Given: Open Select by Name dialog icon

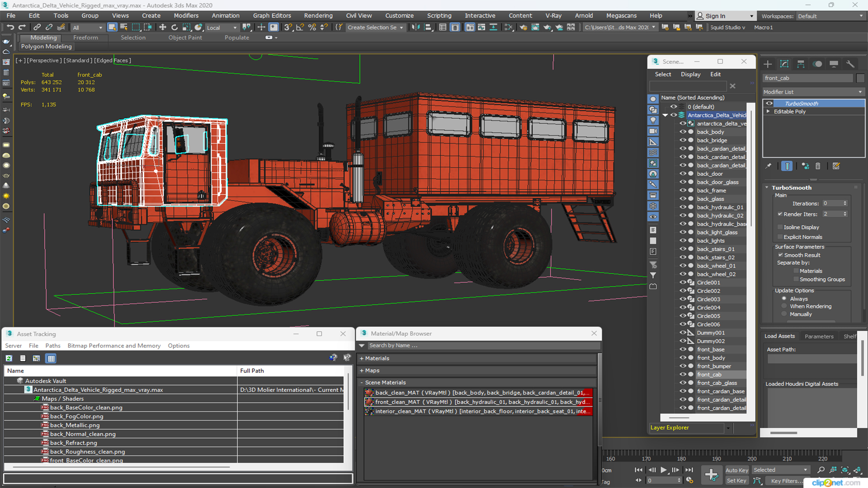Looking at the screenshot, I should coord(123,28).
